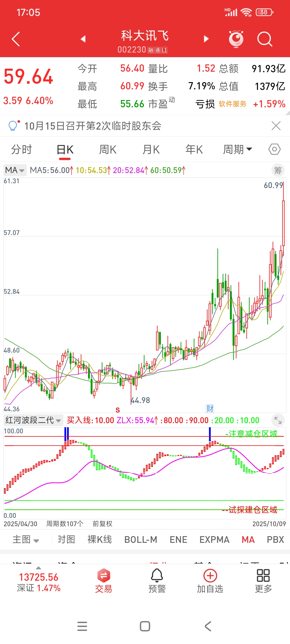Open chart settings hexagon icon
290x644 pixels.
click(x=274, y=149)
